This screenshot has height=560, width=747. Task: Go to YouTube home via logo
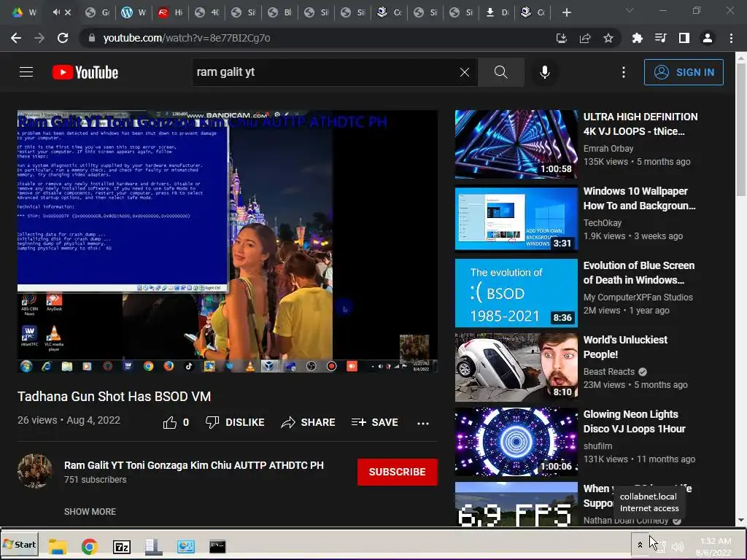pyautogui.click(x=85, y=72)
